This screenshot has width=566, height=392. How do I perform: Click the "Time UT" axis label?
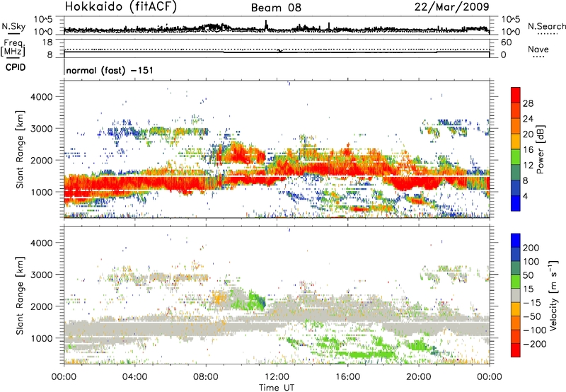coord(277,388)
